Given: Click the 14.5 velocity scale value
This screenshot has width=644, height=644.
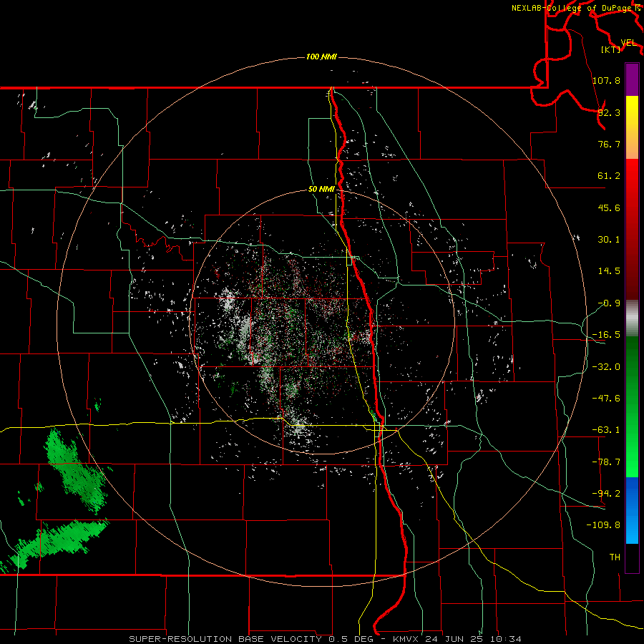Looking at the screenshot, I should (x=609, y=271).
